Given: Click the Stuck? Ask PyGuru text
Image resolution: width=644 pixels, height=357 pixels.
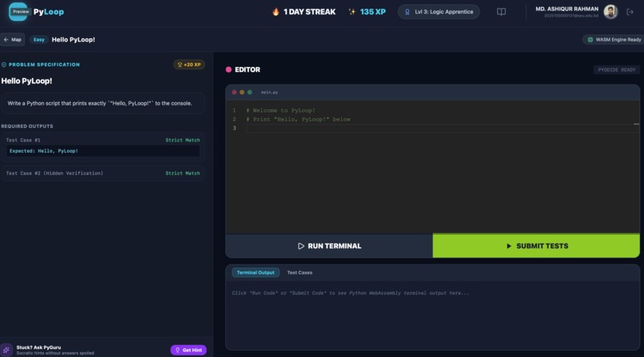Looking at the screenshot, I should click(x=38, y=347).
